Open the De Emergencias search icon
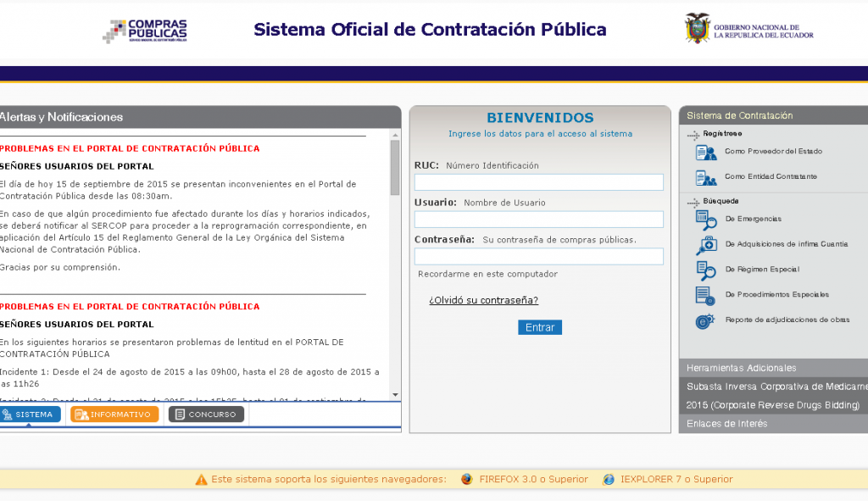This screenshot has height=501, width=868. click(x=705, y=220)
